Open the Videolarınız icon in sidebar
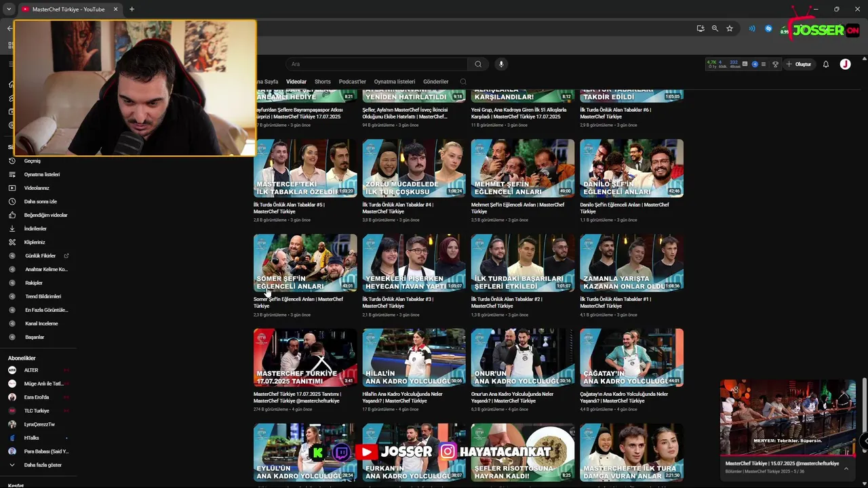 pyautogui.click(x=12, y=188)
